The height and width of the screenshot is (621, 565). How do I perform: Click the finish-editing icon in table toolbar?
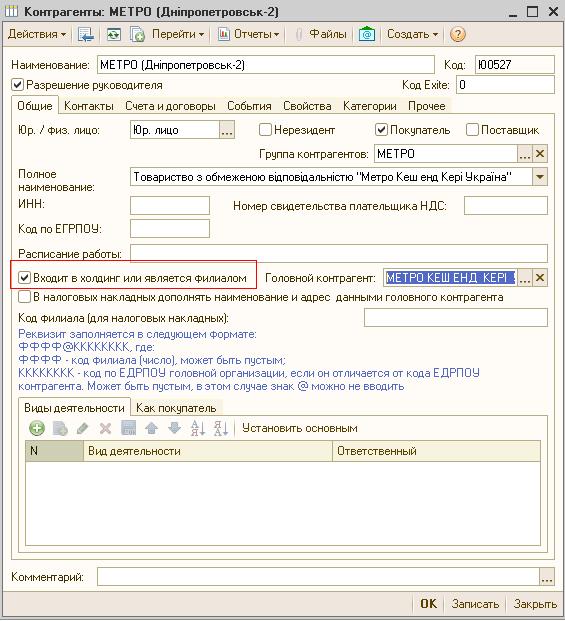click(128, 428)
